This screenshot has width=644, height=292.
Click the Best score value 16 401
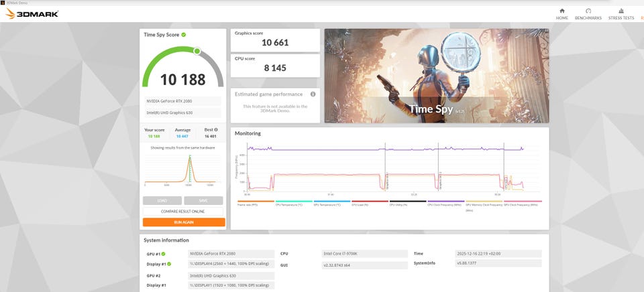(x=210, y=136)
